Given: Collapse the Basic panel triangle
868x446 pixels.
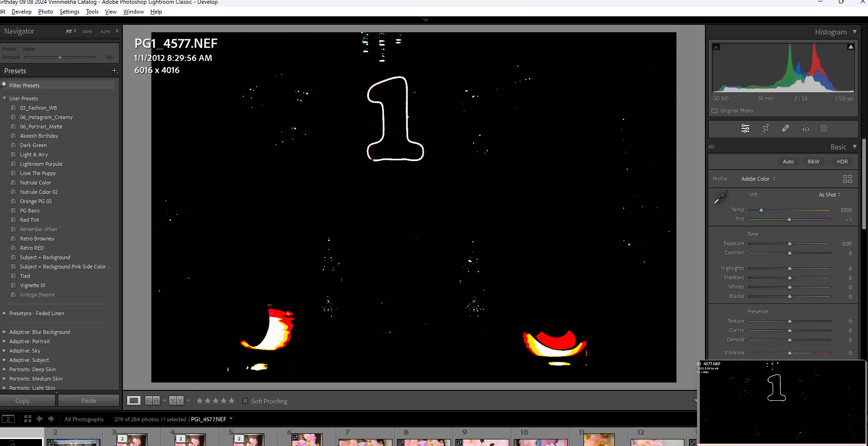Looking at the screenshot, I should point(854,147).
